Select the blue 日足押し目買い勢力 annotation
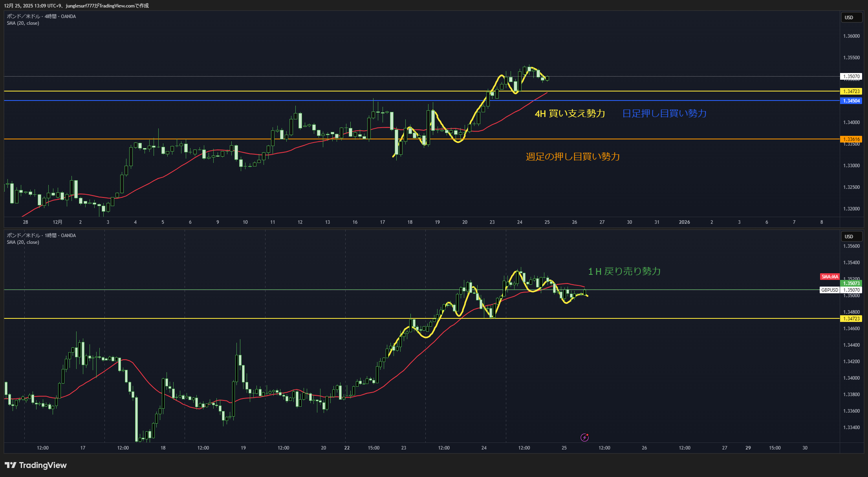868x477 pixels. [x=664, y=114]
